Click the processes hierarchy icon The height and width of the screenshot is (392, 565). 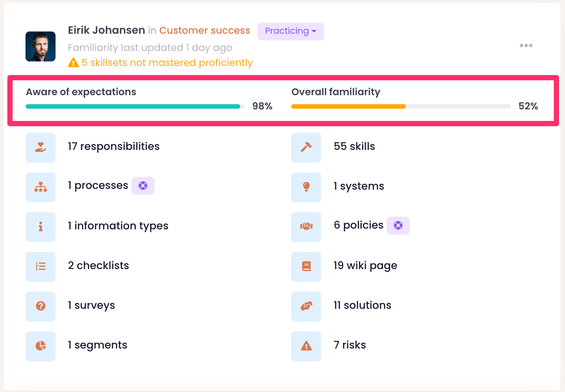[41, 187]
